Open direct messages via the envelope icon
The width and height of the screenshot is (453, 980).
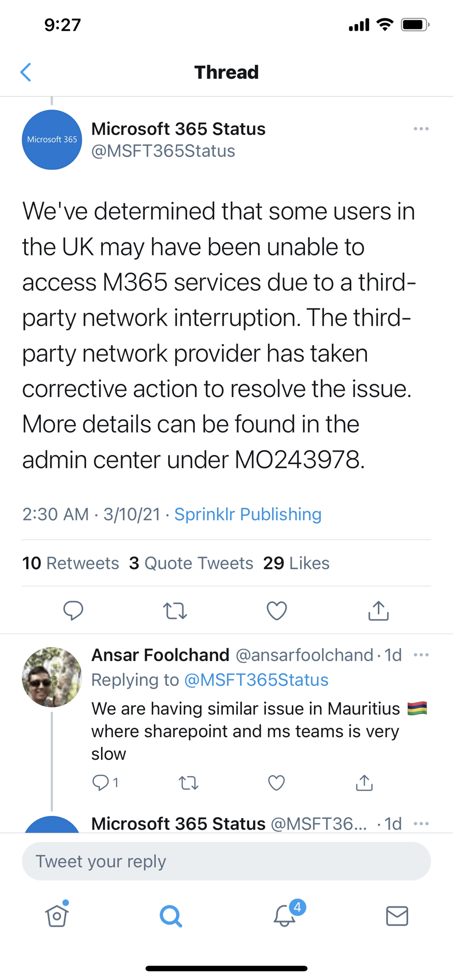(x=397, y=916)
